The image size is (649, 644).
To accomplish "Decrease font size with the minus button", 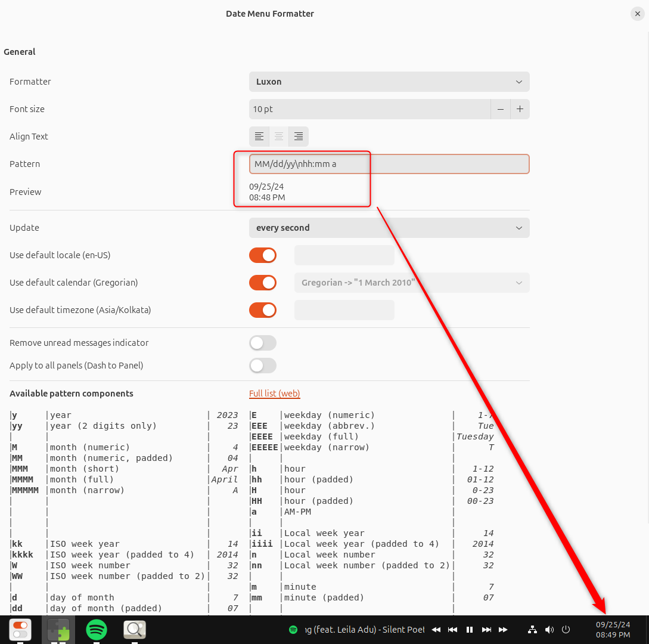I will click(500, 109).
